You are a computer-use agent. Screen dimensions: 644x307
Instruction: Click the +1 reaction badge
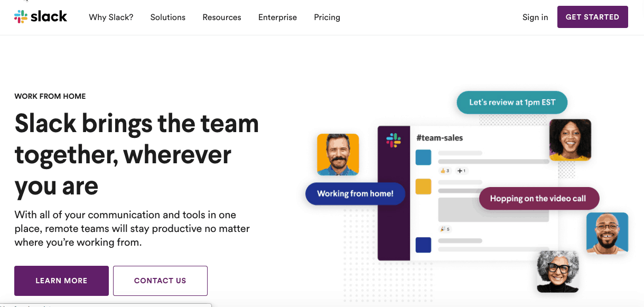pos(461,171)
